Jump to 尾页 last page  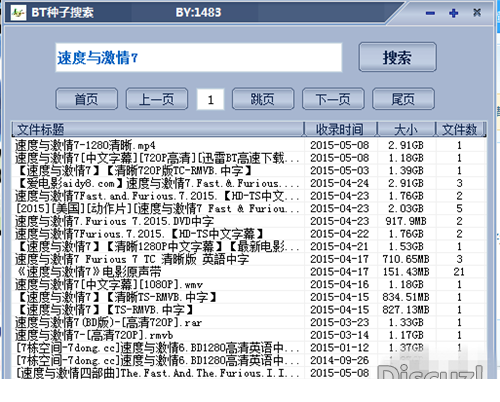pyautogui.click(x=403, y=99)
